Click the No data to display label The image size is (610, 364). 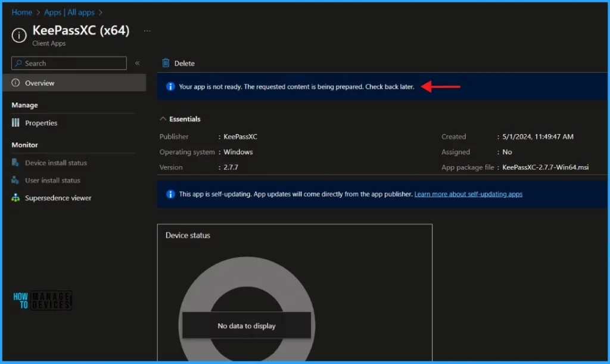pyautogui.click(x=247, y=326)
